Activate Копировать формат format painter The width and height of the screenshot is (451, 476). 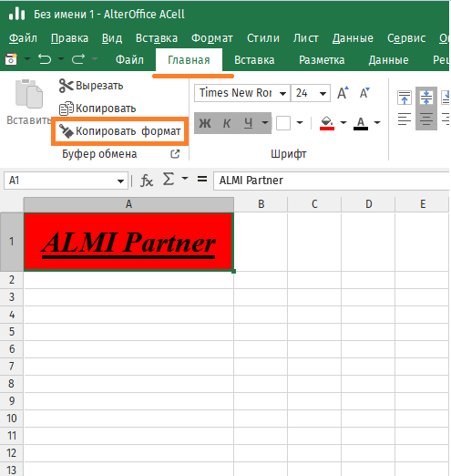[x=119, y=131]
